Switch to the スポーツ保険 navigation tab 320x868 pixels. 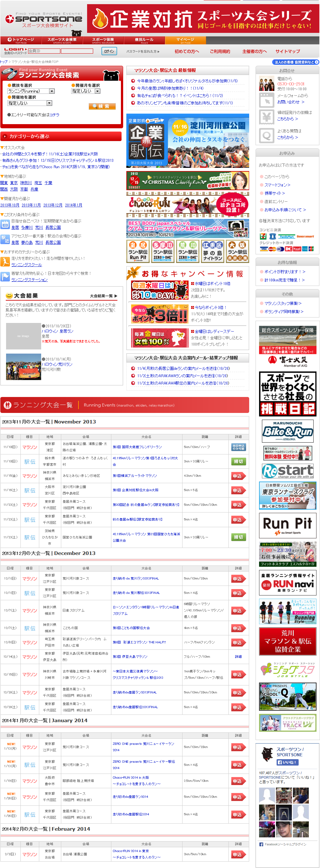point(103,41)
